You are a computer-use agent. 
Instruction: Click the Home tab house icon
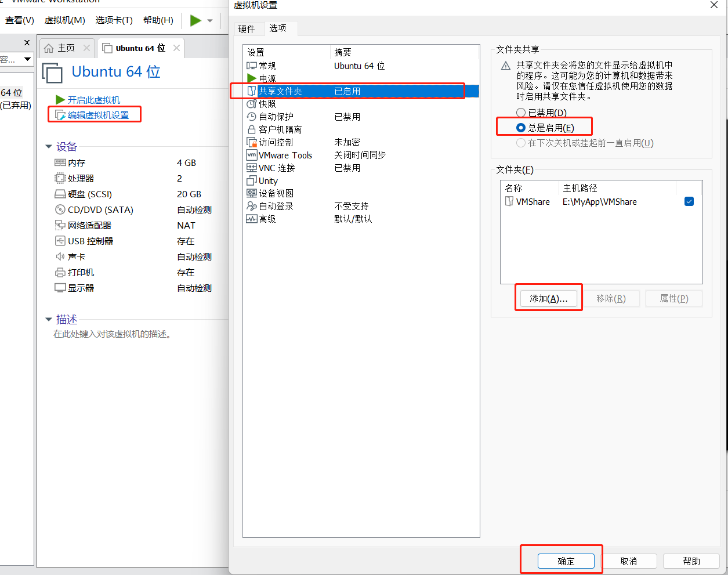coord(49,48)
